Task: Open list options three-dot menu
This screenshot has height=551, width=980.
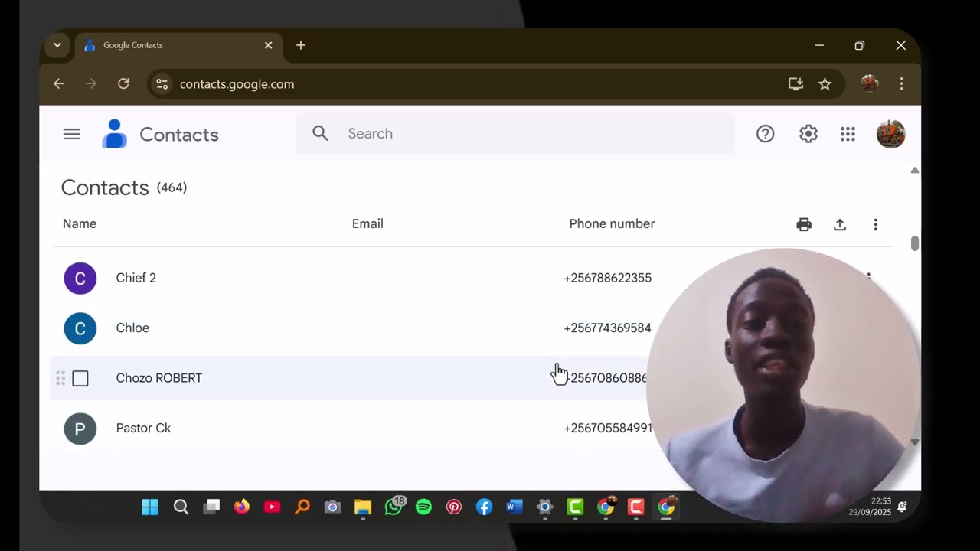Action: (875, 224)
